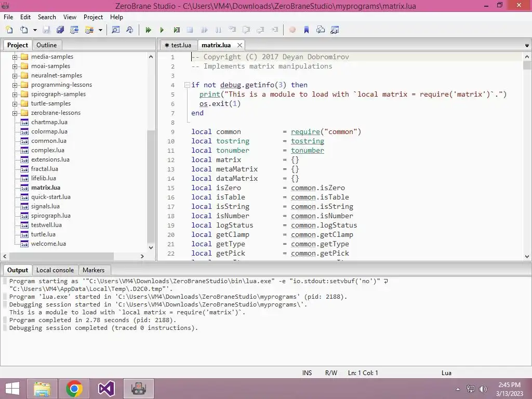The image size is (532, 399).
Task: Click the Choose project directory folder icon
Action: [x=89, y=30]
